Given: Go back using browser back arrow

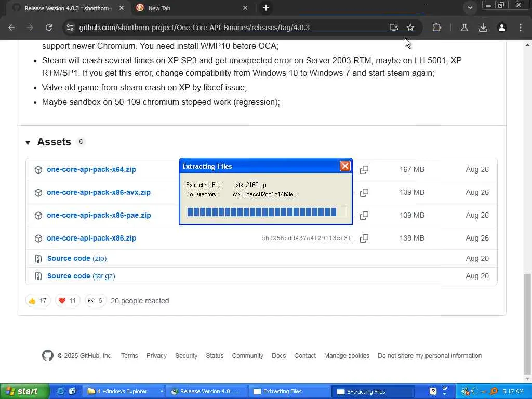Looking at the screenshot, I should (x=11, y=28).
